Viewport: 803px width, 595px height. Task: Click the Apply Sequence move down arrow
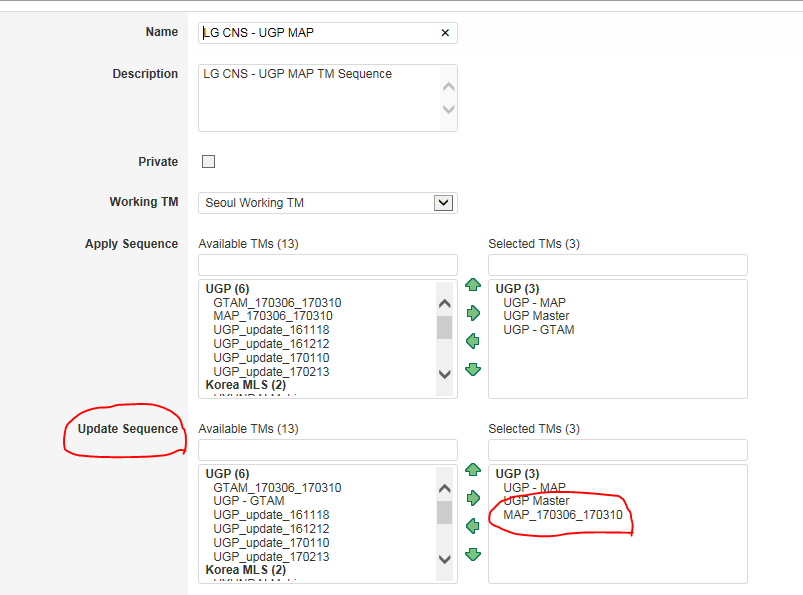click(473, 369)
